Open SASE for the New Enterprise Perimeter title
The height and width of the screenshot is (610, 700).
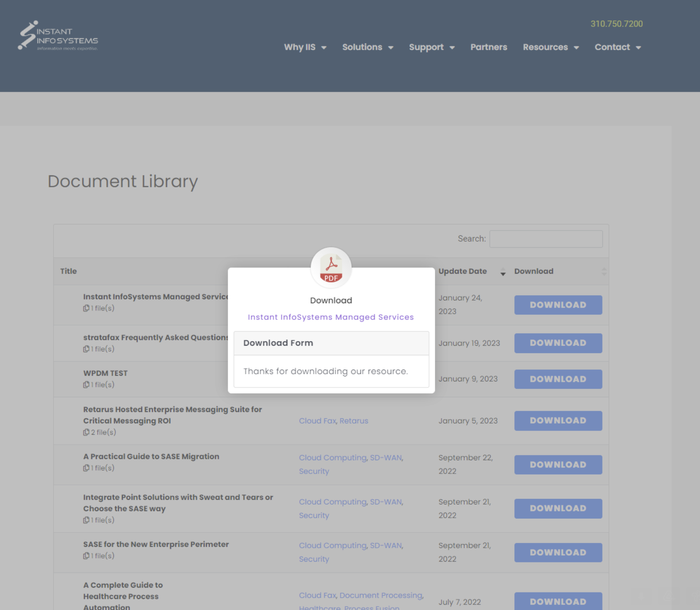(156, 544)
